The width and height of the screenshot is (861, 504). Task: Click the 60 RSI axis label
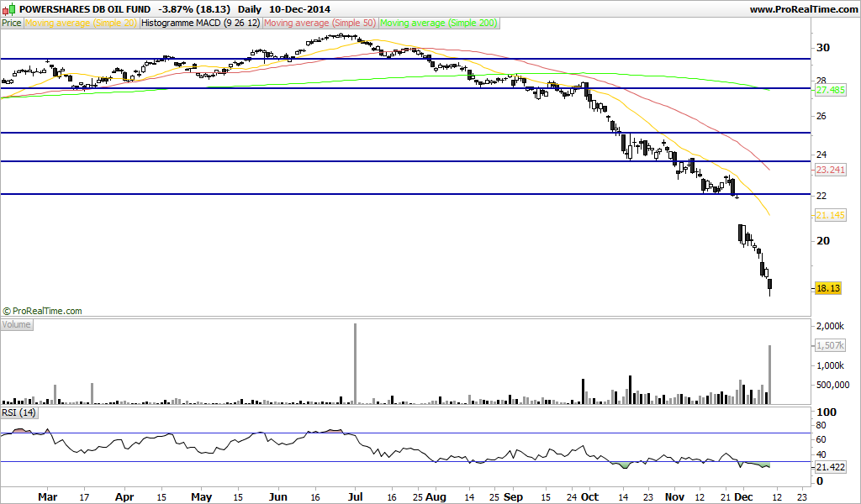tap(821, 440)
